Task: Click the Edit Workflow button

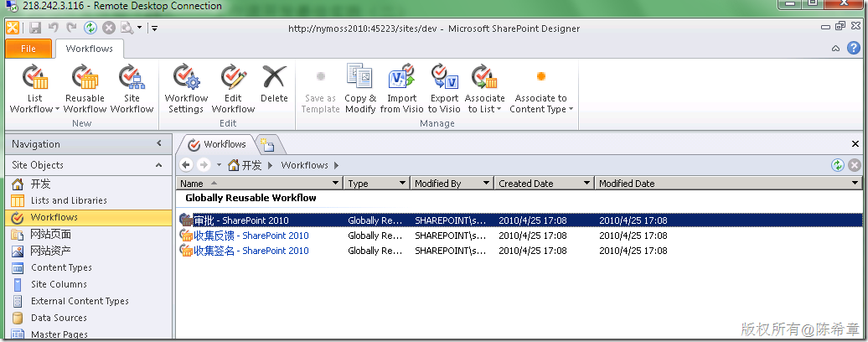Action: [x=233, y=89]
